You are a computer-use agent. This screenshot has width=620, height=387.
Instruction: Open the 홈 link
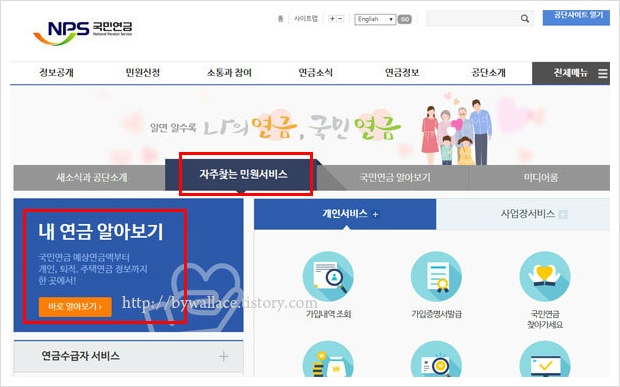pyautogui.click(x=280, y=19)
